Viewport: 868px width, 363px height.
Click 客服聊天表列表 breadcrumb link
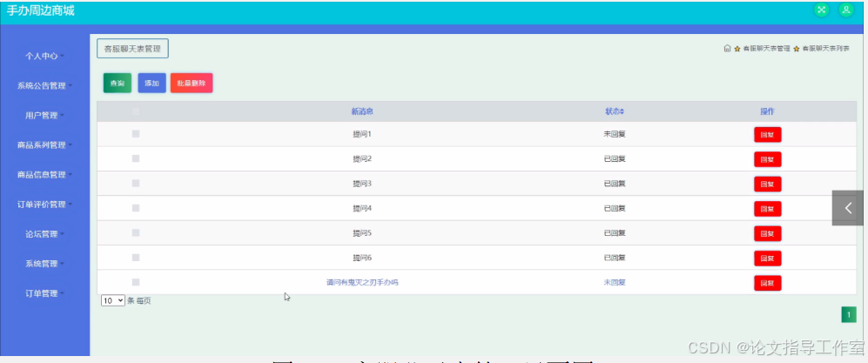coord(825,49)
